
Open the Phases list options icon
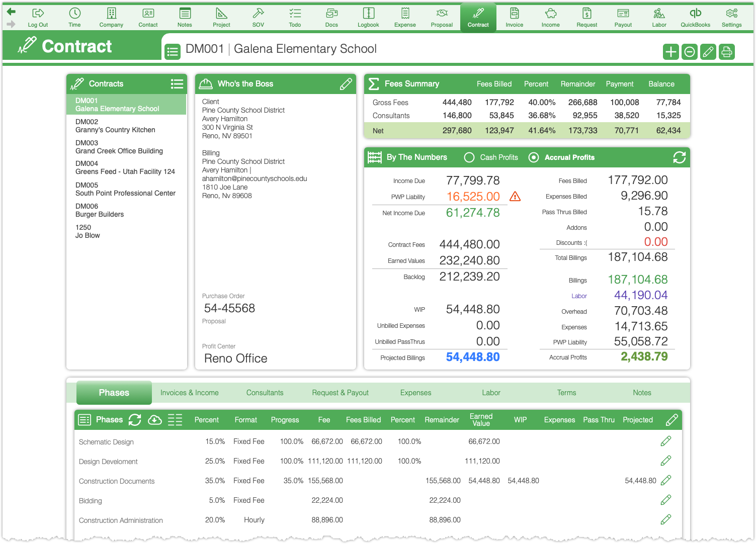click(175, 420)
